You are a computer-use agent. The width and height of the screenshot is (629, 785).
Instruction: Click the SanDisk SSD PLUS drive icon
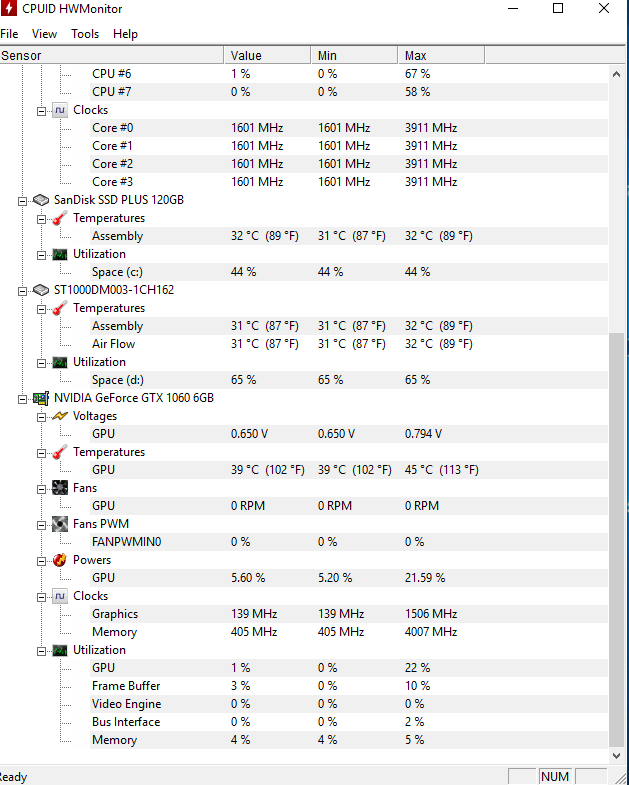click(x=41, y=200)
